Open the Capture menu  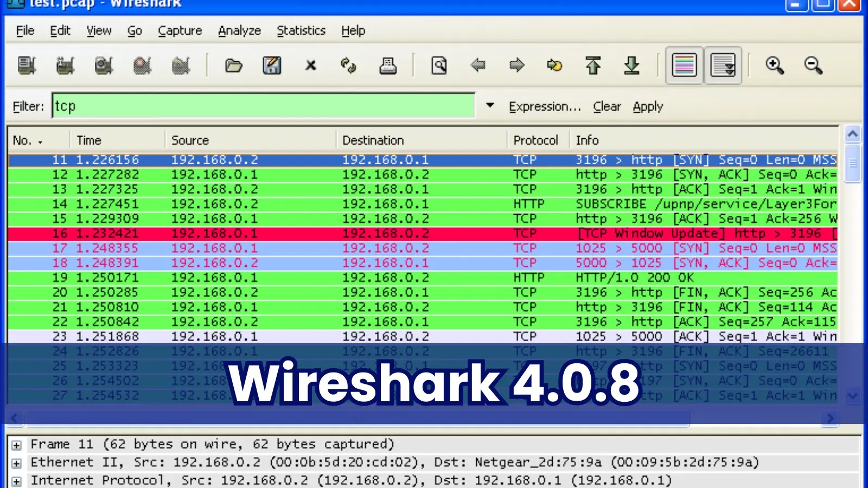180,31
